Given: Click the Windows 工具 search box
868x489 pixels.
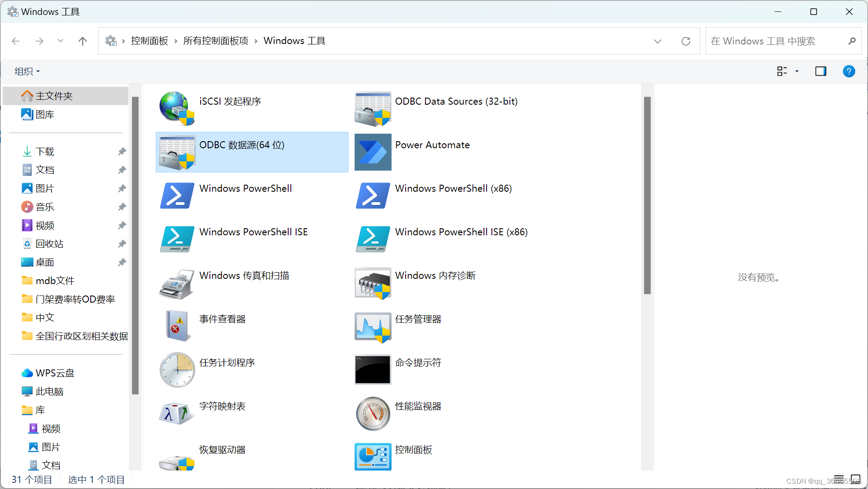Looking at the screenshot, I should (x=779, y=40).
